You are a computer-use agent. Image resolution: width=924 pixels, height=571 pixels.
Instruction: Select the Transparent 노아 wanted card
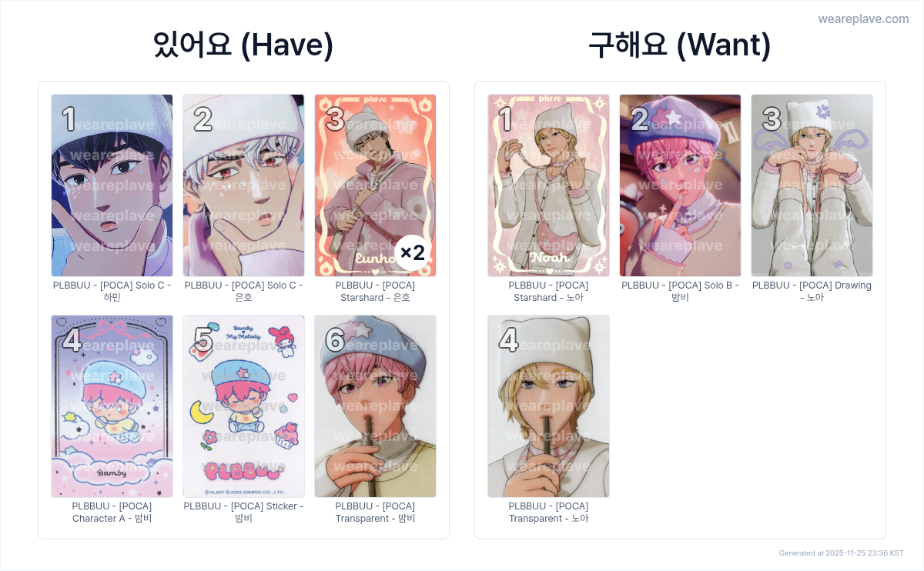pos(549,406)
